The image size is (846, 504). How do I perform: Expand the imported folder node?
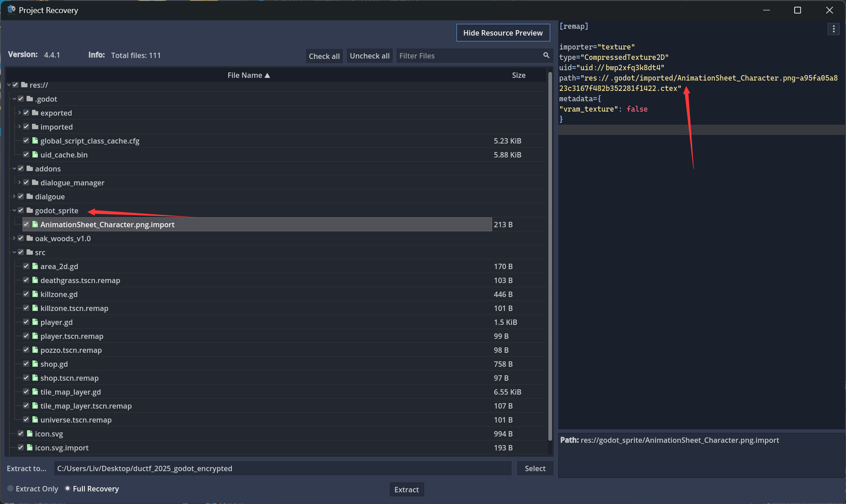tap(19, 126)
